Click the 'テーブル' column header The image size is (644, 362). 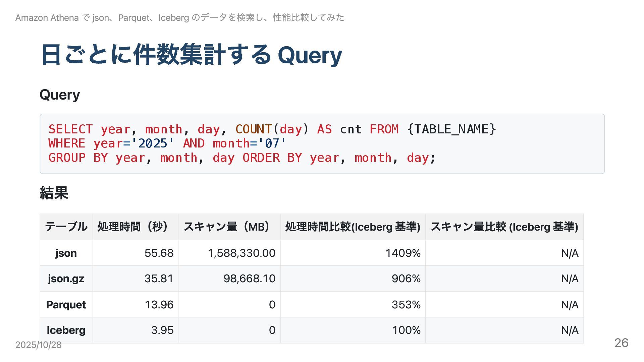[x=66, y=227]
